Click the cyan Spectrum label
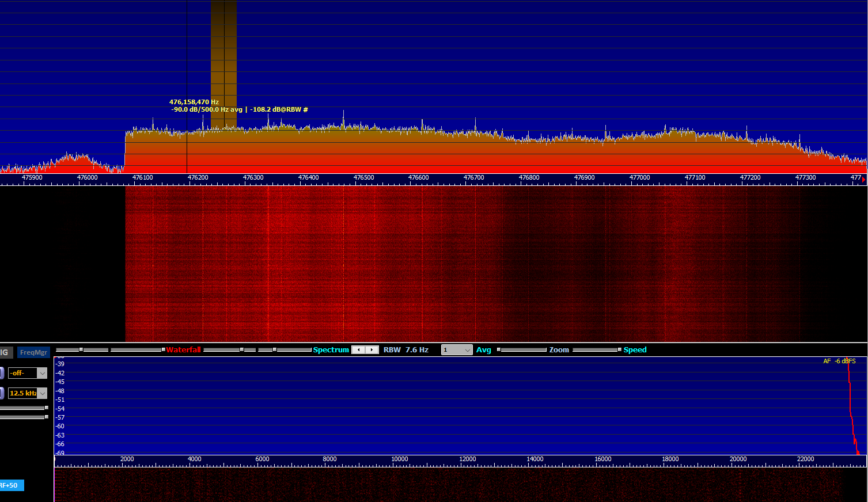This screenshot has height=502, width=868. pos(331,350)
